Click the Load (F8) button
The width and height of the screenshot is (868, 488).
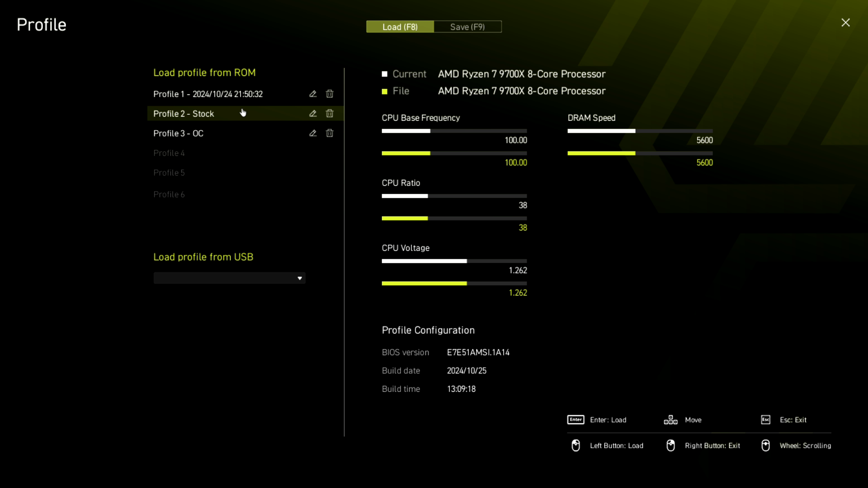point(400,26)
